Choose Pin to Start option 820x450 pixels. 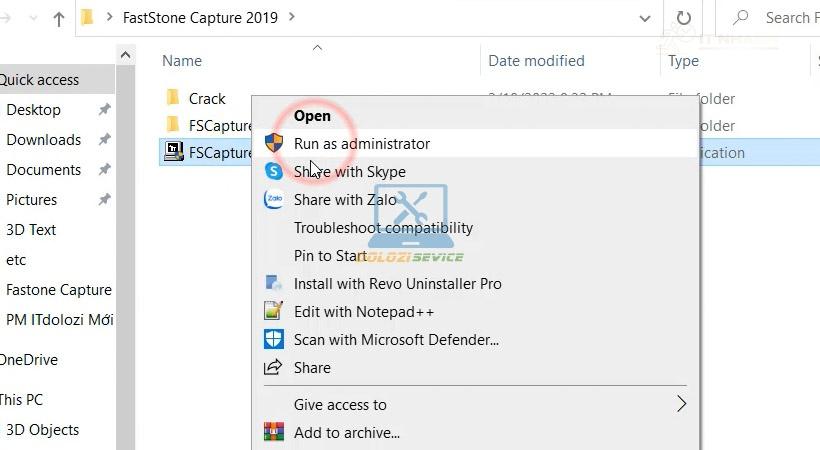click(x=330, y=255)
